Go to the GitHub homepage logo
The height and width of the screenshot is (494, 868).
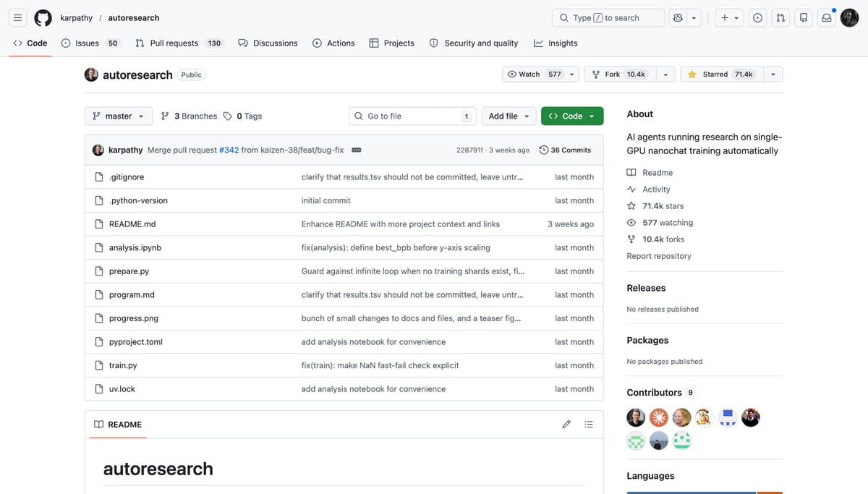click(x=43, y=18)
